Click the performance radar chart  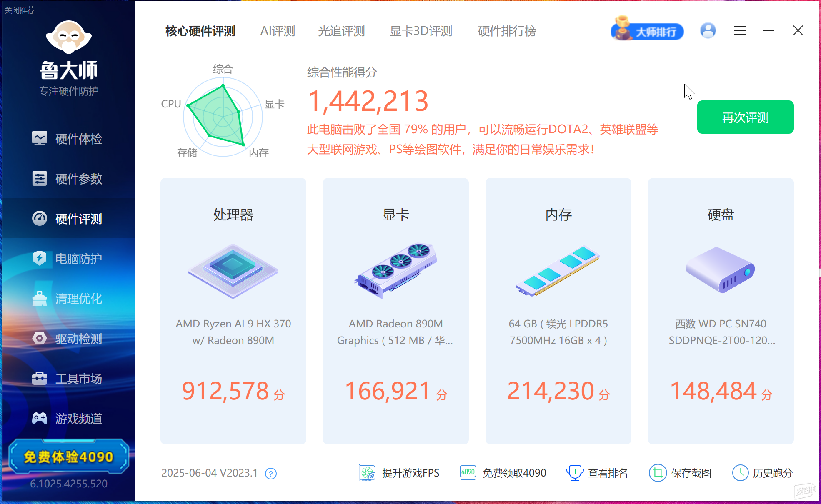point(223,117)
